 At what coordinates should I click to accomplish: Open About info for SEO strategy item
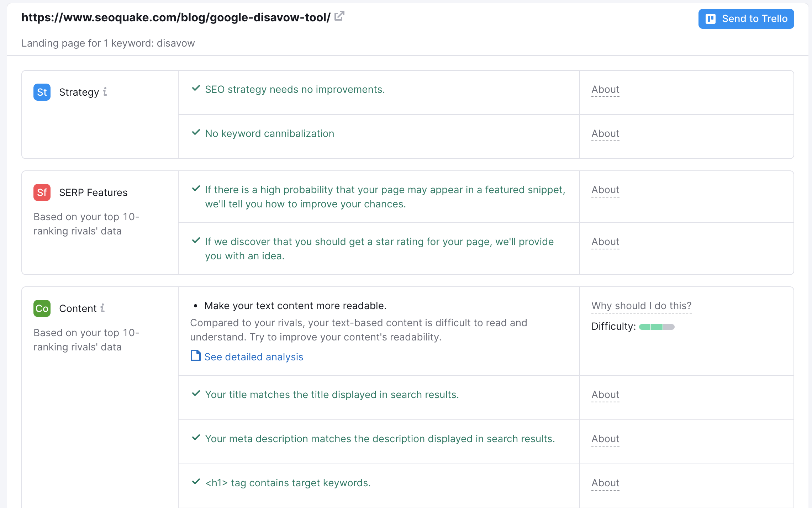pyautogui.click(x=605, y=89)
